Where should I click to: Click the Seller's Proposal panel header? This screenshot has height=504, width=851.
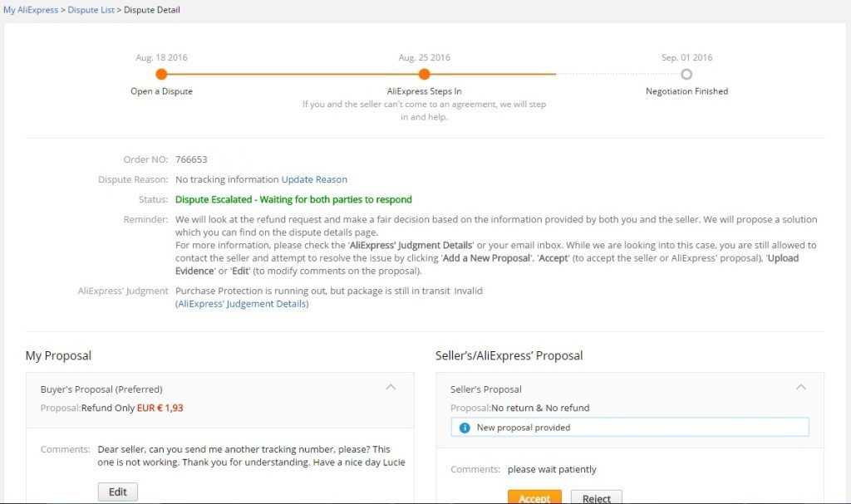(485, 389)
